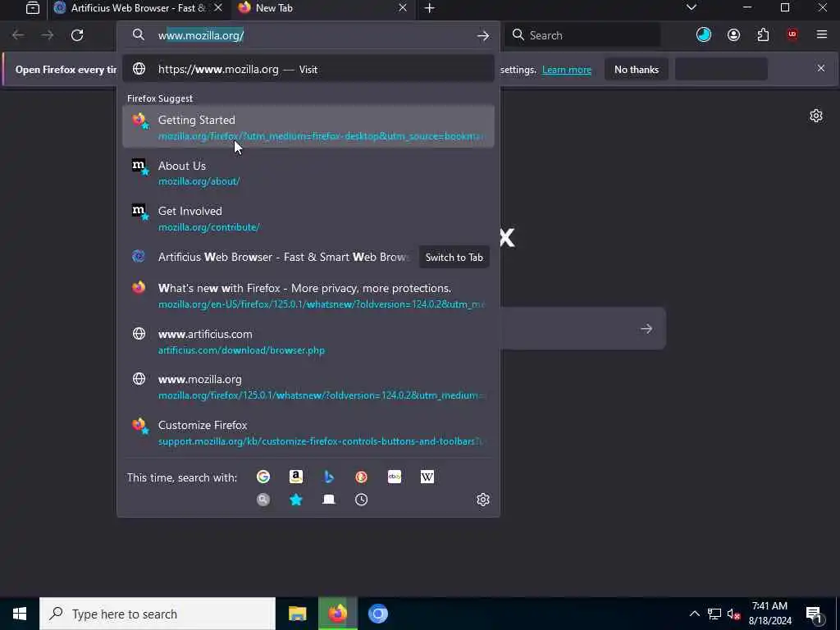Click the muted volume tray icon
Viewport: 840px width, 630px height.
click(733, 614)
